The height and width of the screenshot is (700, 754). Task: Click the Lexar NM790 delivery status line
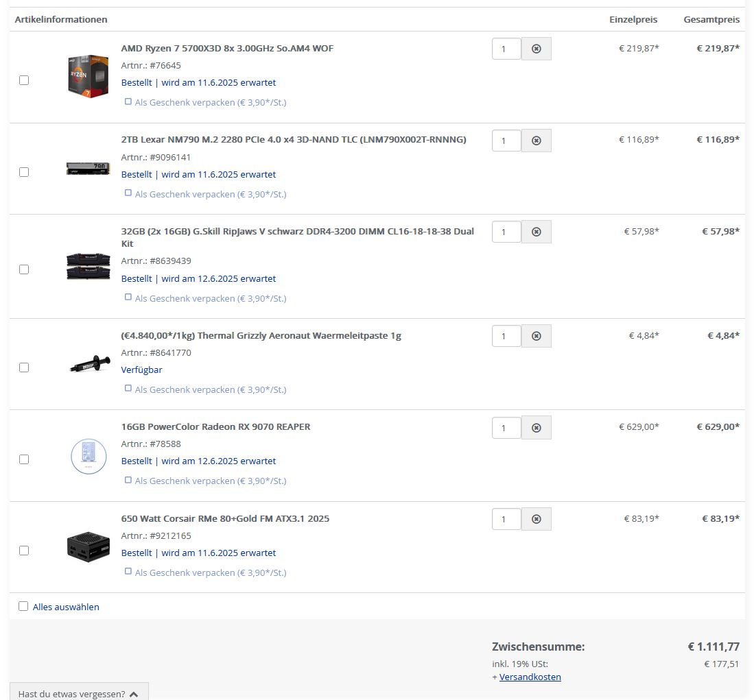tap(198, 174)
